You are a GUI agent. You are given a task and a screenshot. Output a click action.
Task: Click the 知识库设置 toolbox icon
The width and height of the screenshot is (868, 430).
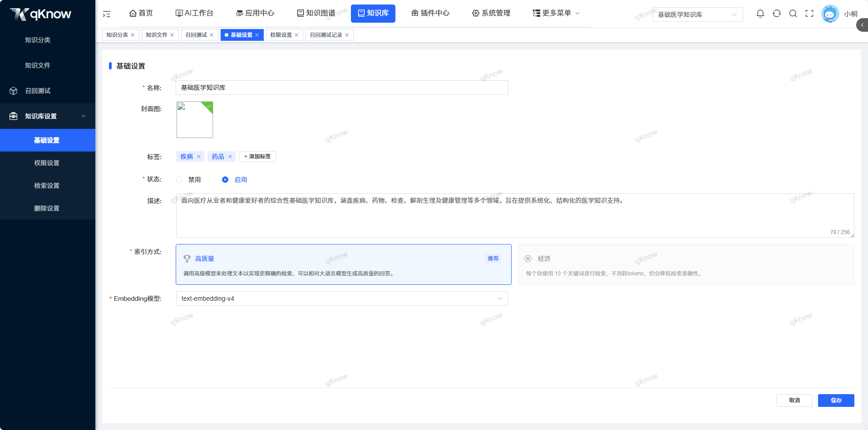[14, 116]
